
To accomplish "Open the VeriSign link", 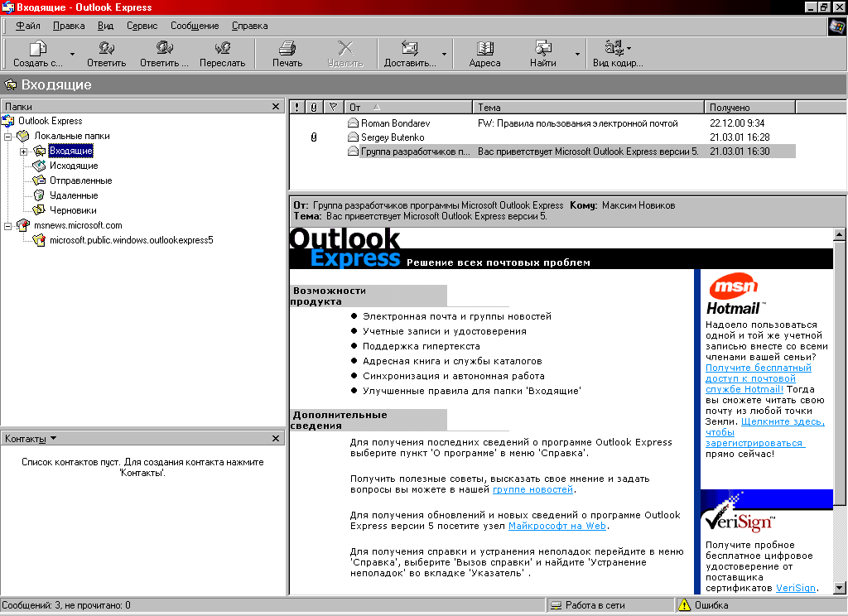I will click(x=796, y=588).
